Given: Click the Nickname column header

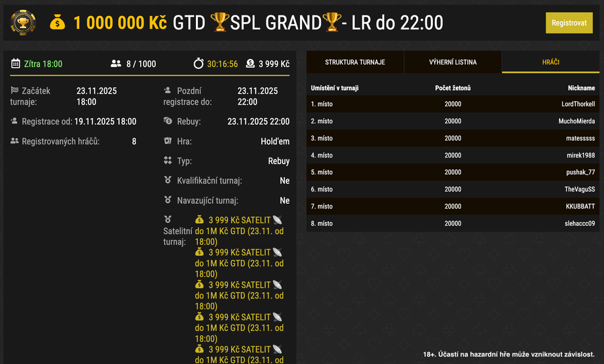Looking at the screenshot, I should [x=581, y=88].
